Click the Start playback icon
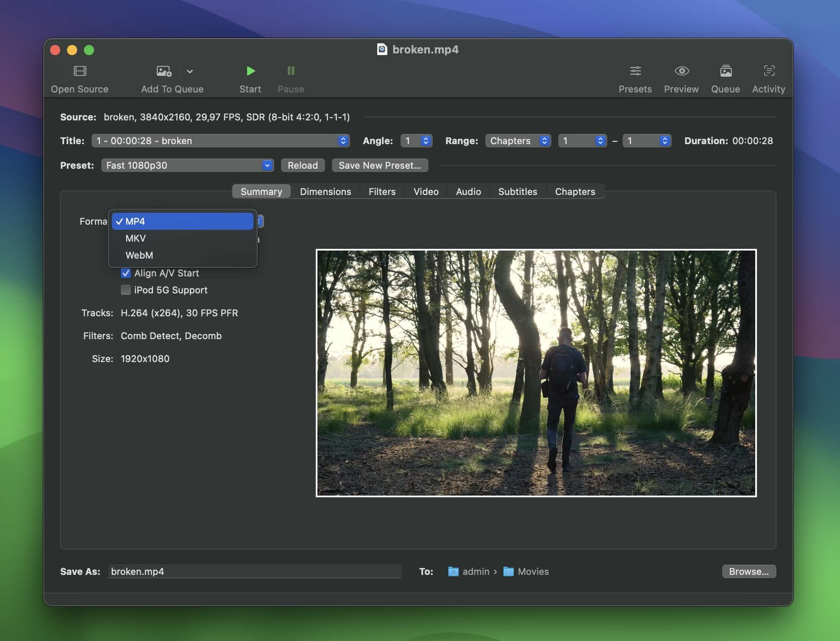 (x=250, y=71)
